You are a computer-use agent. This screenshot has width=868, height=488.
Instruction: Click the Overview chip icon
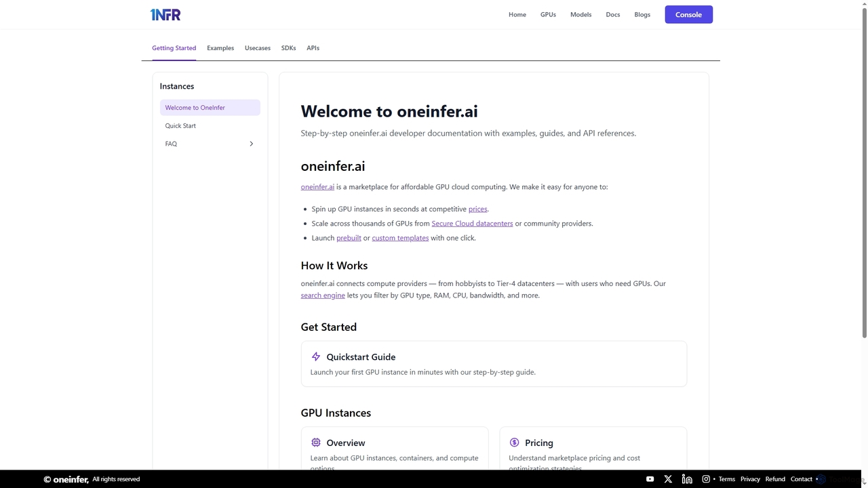coord(316,443)
